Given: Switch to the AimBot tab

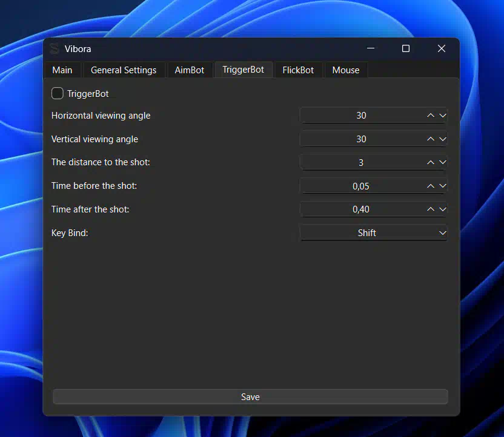Looking at the screenshot, I should (x=190, y=70).
